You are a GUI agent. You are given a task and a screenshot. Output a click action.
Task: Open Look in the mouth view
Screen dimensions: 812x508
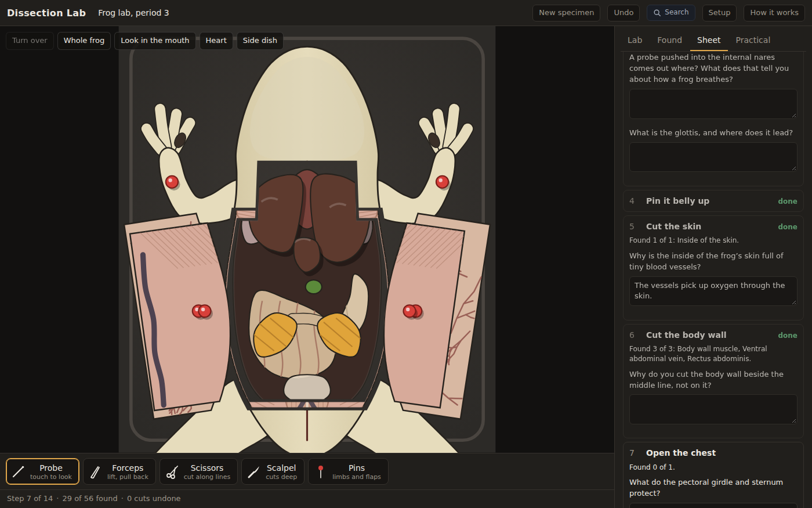point(155,41)
